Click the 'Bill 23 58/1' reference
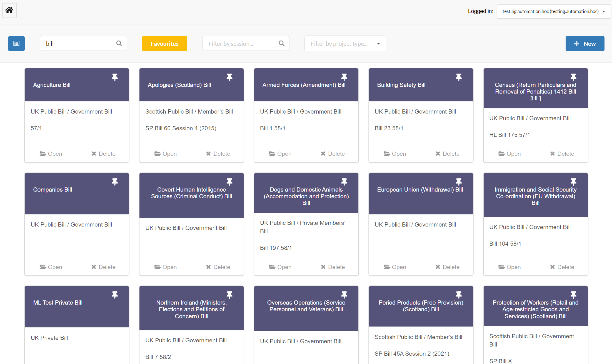 [389, 128]
